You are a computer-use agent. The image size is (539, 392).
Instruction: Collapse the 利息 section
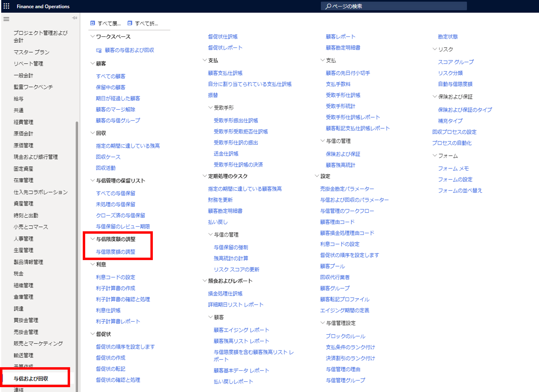(x=93, y=264)
